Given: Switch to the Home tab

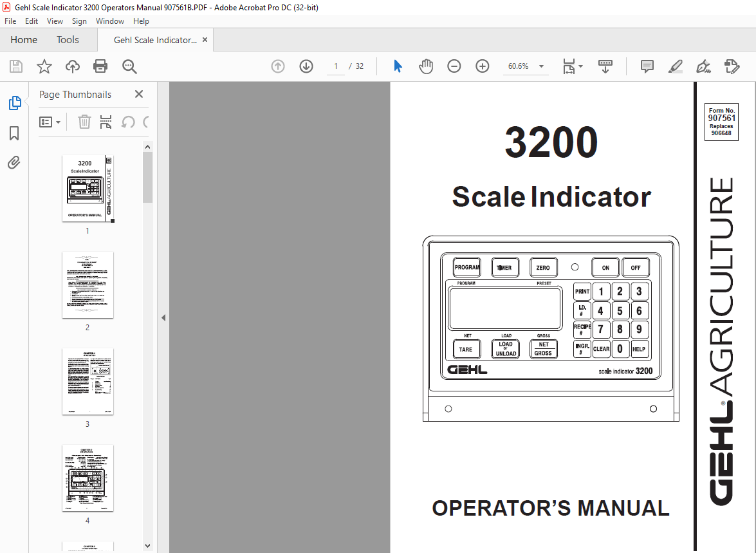Looking at the screenshot, I should (24, 39).
